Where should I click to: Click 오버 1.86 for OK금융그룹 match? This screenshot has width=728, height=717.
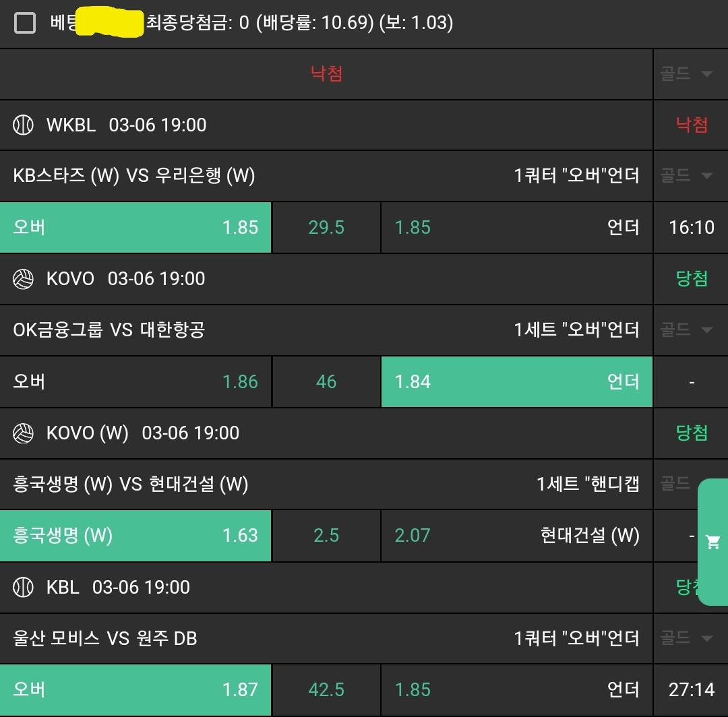click(x=135, y=382)
